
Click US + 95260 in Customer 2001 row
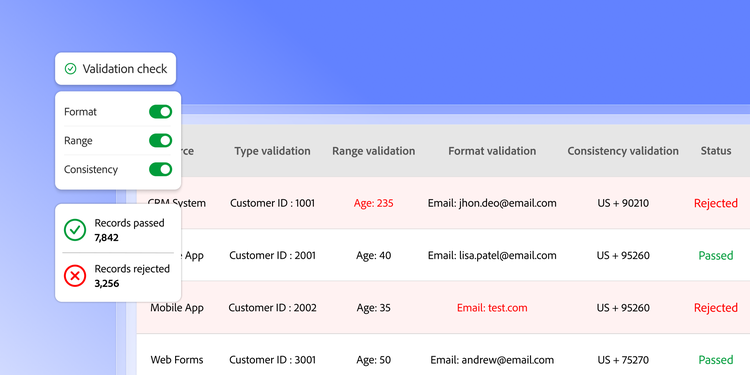(623, 255)
